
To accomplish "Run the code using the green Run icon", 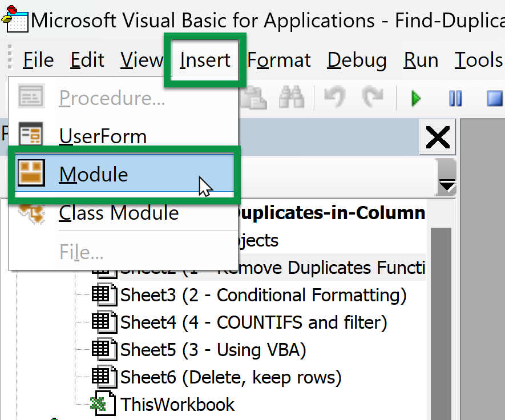I will point(415,98).
